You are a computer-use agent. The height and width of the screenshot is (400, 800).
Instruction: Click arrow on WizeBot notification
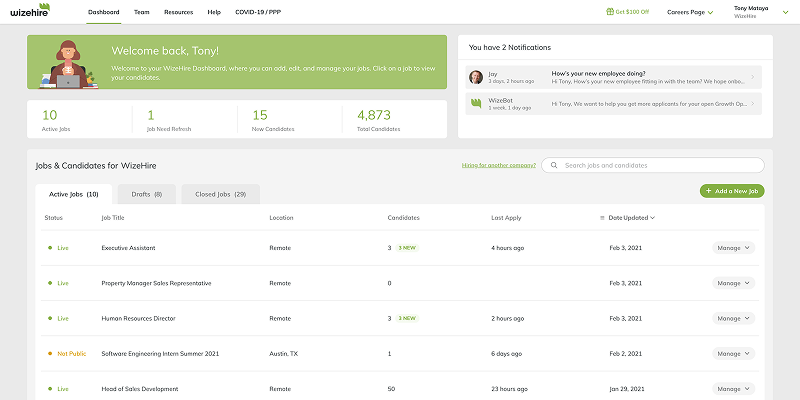click(x=753, y=104)
